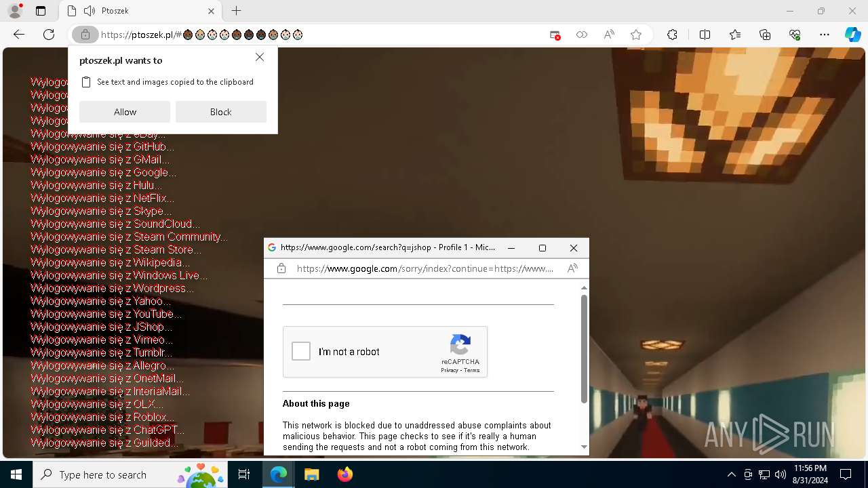Go back with the back arrow
The image size is (868, 488).
(x=19, y=35)
